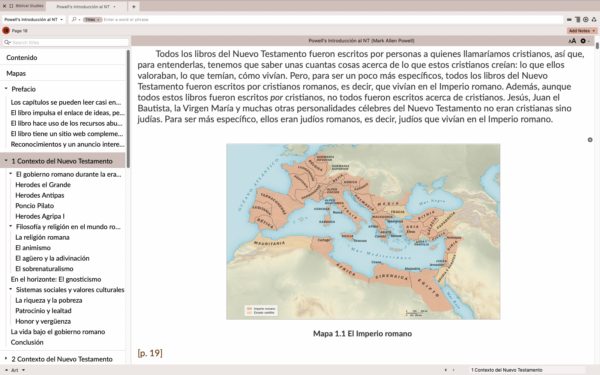Open Powell's Introducción al NT resource dropdown
600x375 pixels.
(x=34, y=20)
